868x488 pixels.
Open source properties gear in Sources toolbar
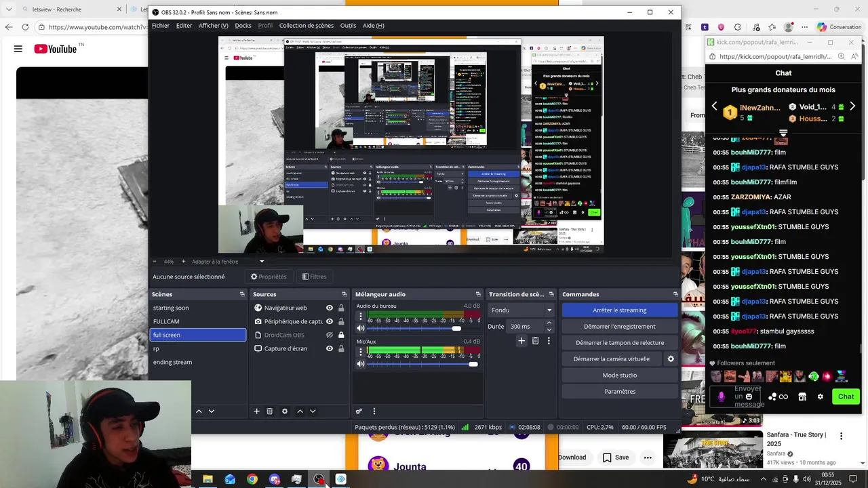[x=285, y=411]
